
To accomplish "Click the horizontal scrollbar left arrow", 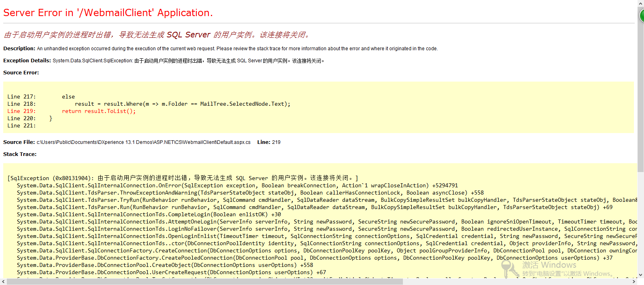I will 3,282.
